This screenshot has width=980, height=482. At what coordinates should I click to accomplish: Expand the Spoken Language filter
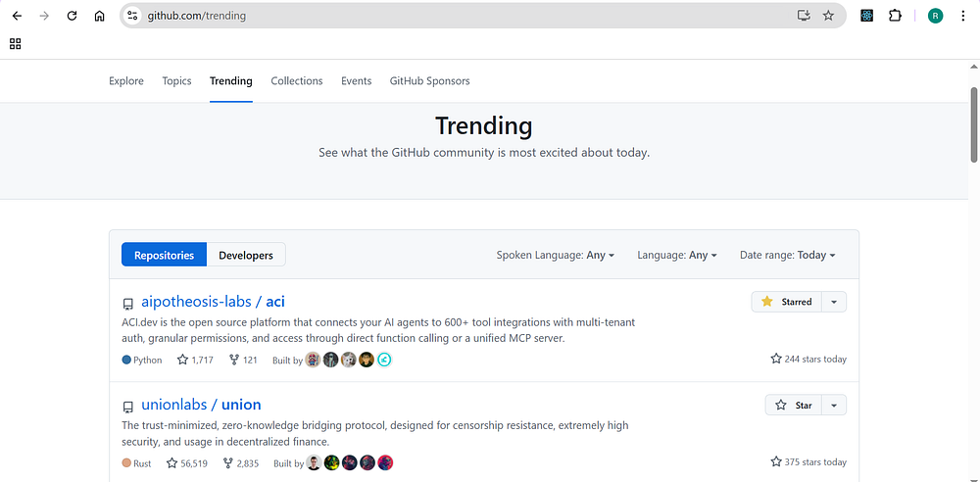click(556, 255)
